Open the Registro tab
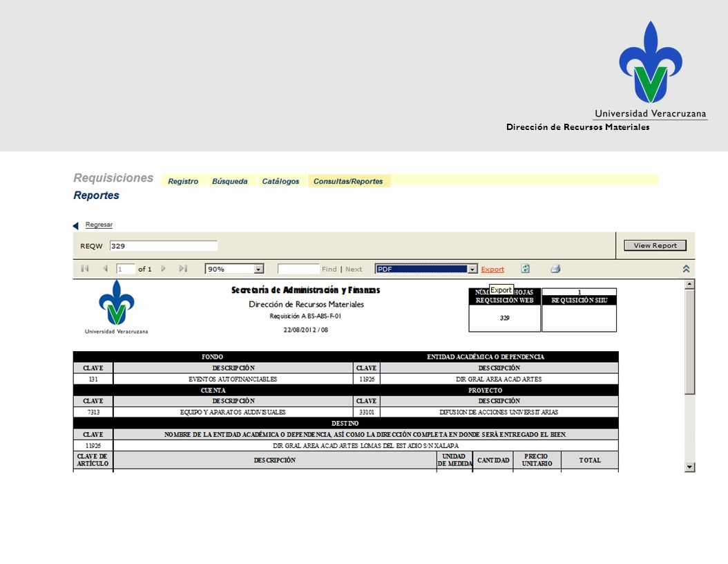 coord(183,181)
